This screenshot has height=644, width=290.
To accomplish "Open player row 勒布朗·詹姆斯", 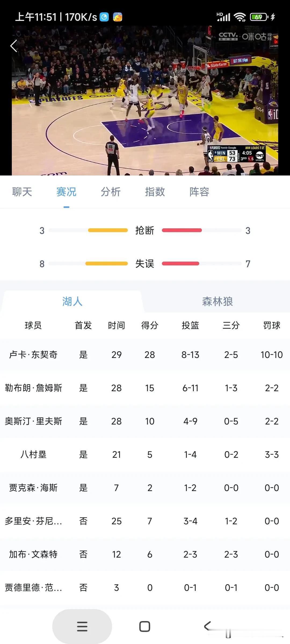I will 145,388.
